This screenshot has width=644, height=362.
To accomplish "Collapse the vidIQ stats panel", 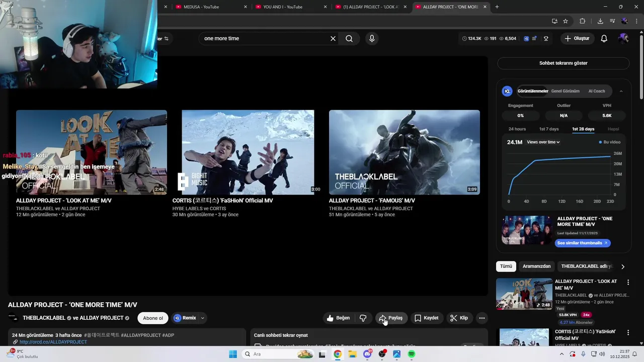I will (621, 91).
